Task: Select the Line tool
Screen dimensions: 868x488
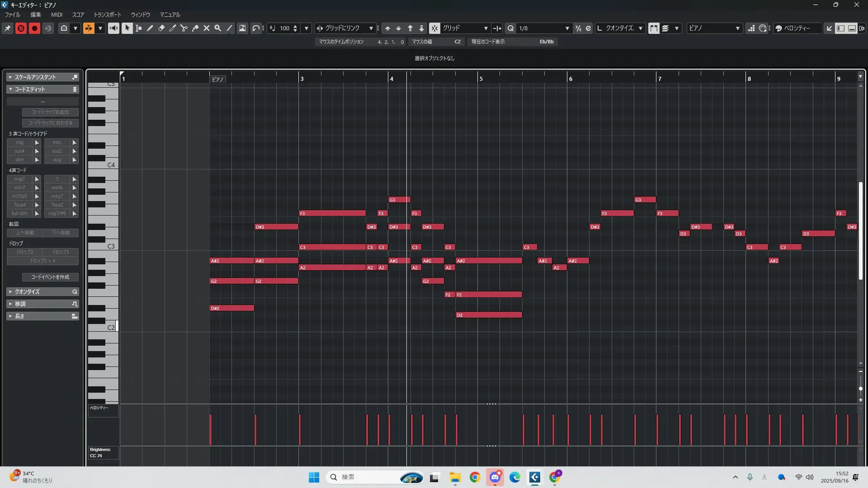Action: tap(229, 28)
